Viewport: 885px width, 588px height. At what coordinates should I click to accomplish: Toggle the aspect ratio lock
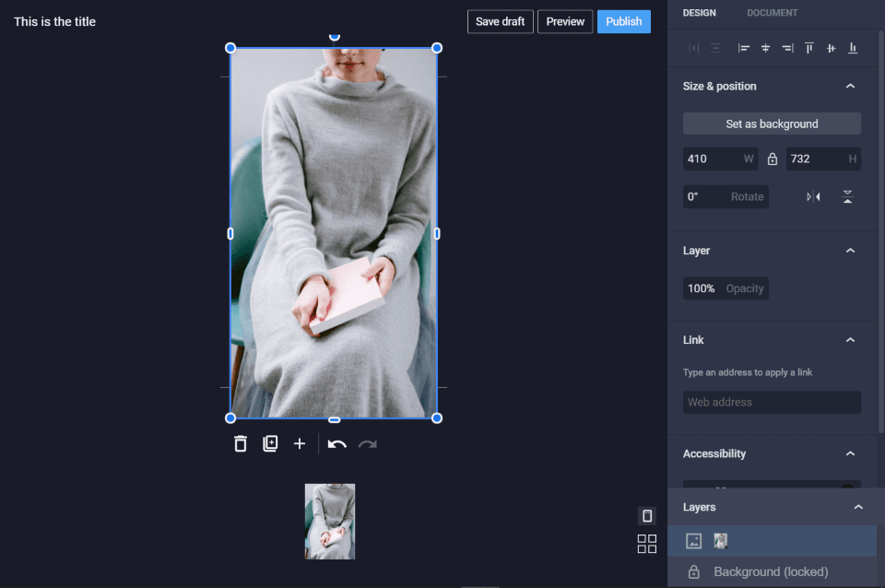tap(773, 159)
